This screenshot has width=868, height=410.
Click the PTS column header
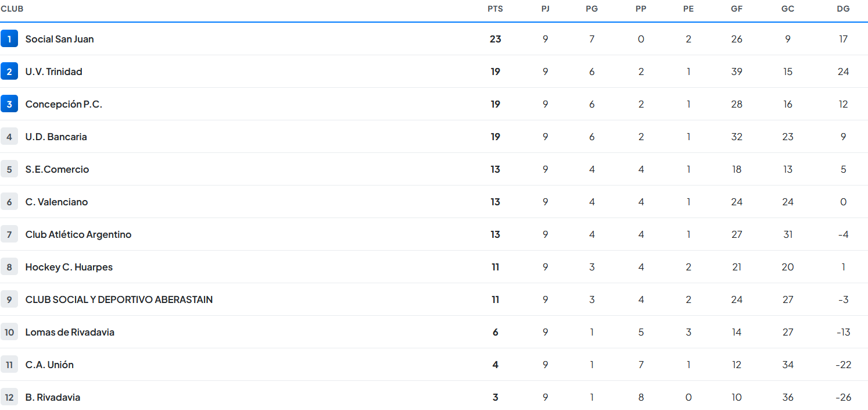point(495,9)
